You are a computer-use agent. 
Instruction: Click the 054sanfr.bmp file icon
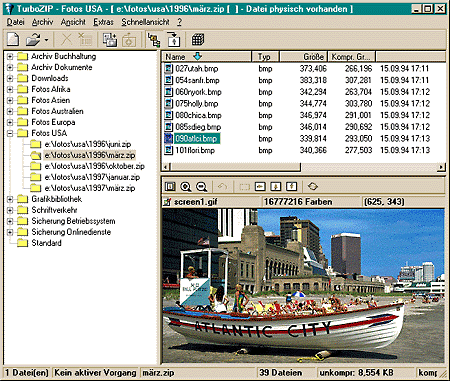[x=169, y=80]
